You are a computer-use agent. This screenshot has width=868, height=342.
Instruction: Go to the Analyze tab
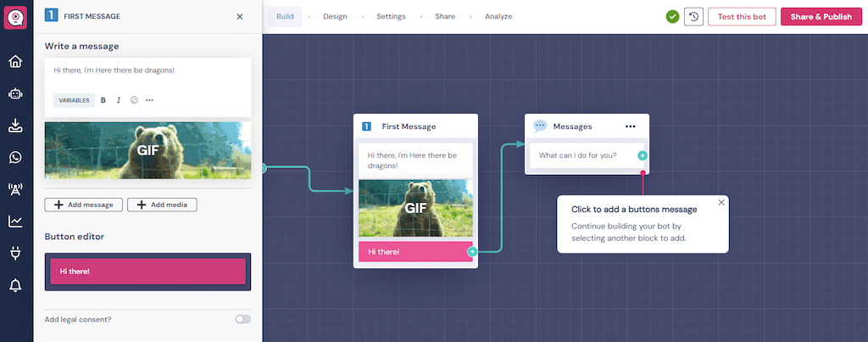pyautogui.click(x=498, y=16)
